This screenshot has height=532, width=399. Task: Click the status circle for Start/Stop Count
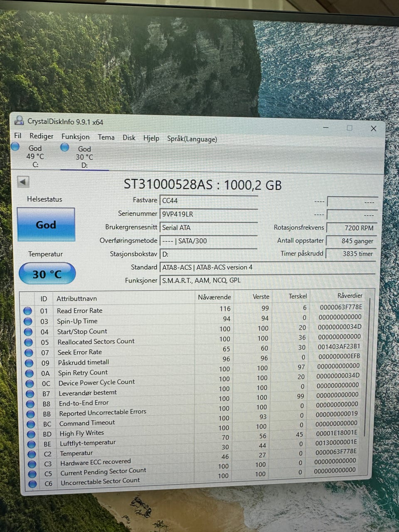[x=28, y=332]
